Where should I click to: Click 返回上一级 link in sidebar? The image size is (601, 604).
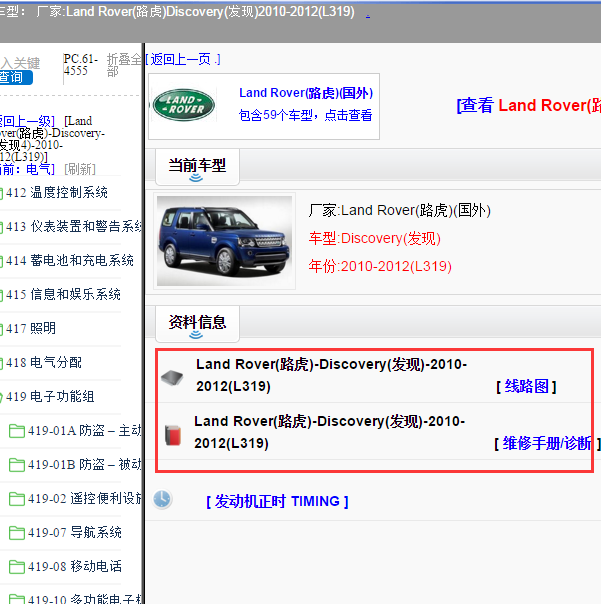27,121
